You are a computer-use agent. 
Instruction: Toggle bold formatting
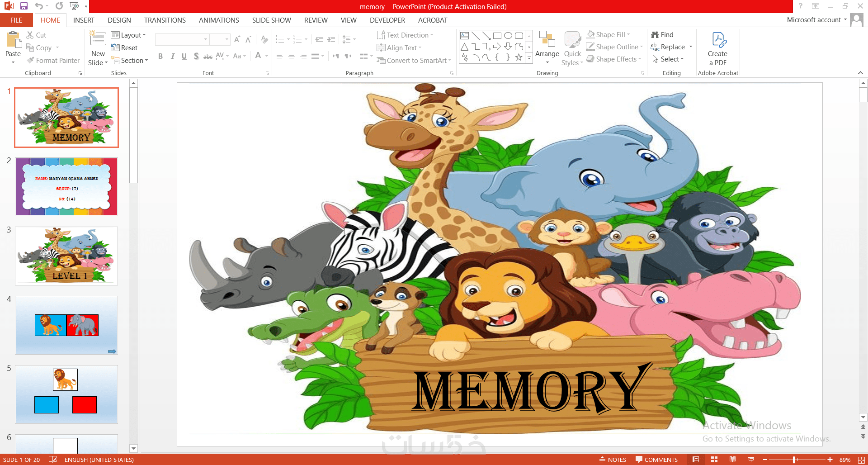pyautogui.click(x=160, y=56)
